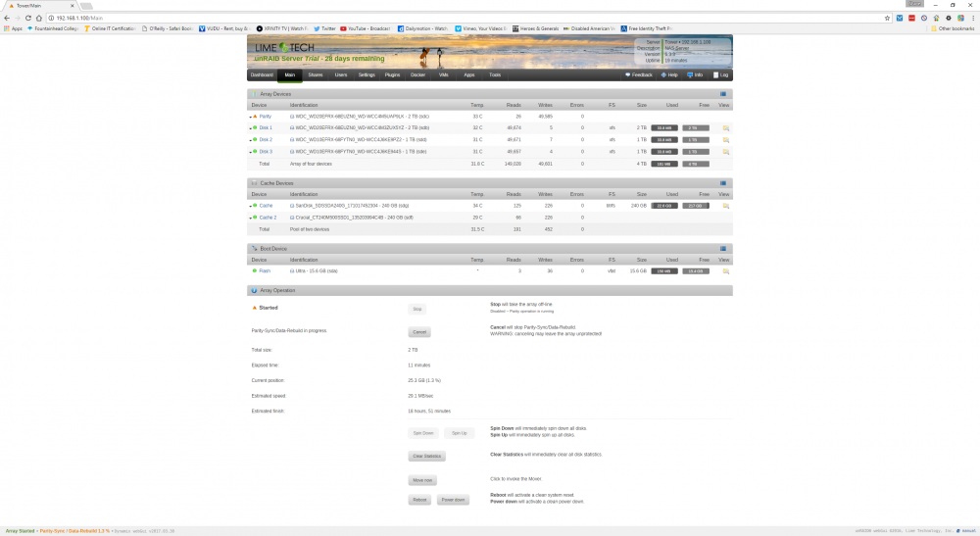This screenshot has height=536, width=980.
Task: Click the Spin Down button
Action: (423, 433)
